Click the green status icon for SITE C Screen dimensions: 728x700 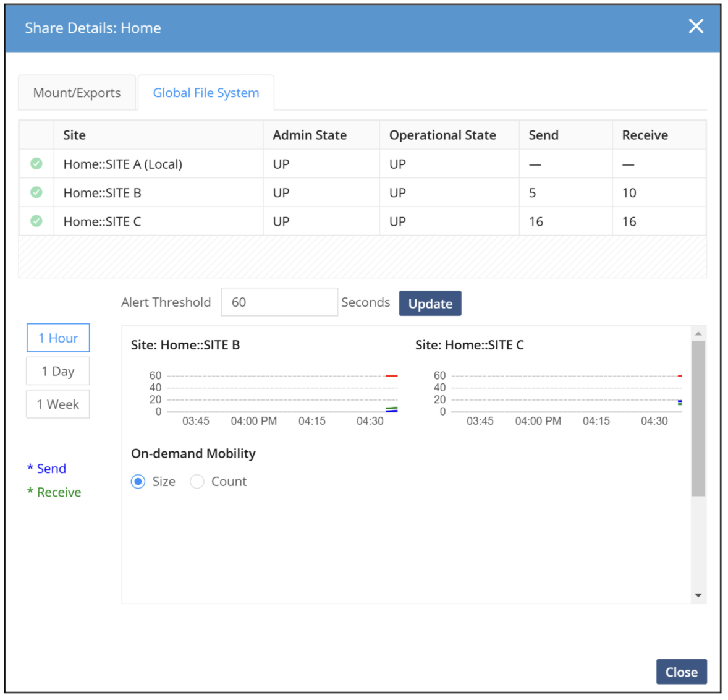pos(36,221)
